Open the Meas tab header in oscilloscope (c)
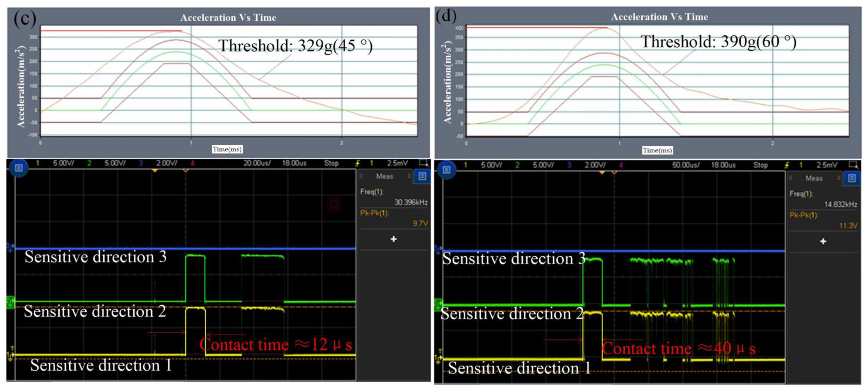The height and width of the screenshot is (391, 868). [385, 176]
